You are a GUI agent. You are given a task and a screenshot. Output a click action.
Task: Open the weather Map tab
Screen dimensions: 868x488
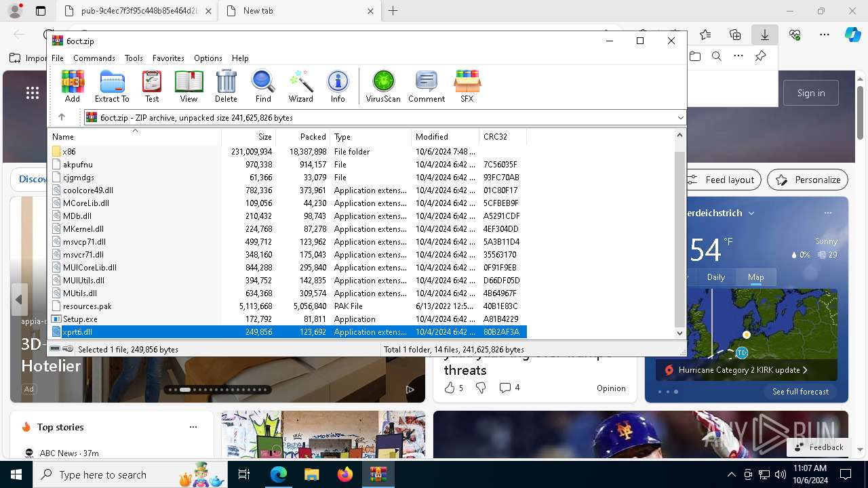756,277
